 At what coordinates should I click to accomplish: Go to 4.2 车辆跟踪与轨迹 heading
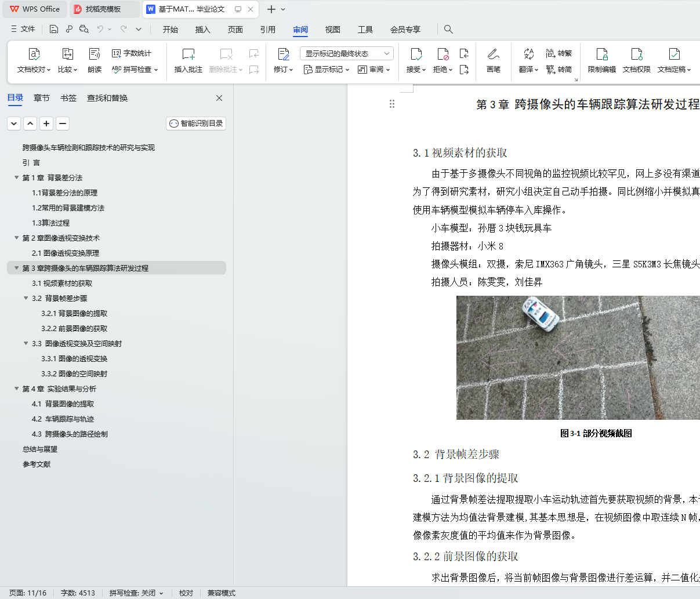pos(63,419)
